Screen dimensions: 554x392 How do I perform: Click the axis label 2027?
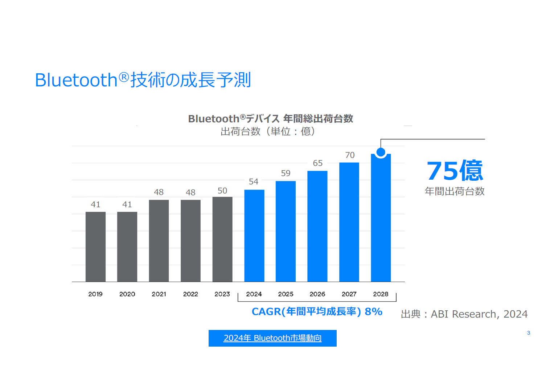click(x=349, y=294)
